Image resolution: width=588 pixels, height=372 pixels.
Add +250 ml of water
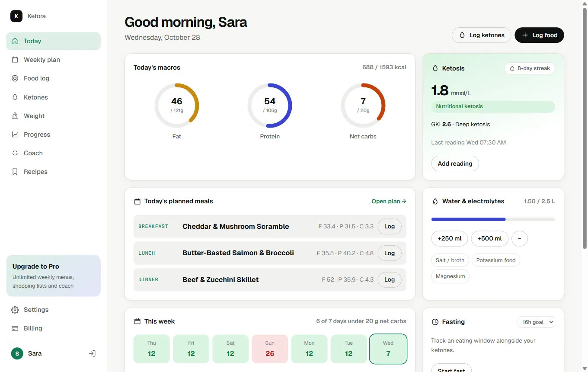tap(450, 238)
